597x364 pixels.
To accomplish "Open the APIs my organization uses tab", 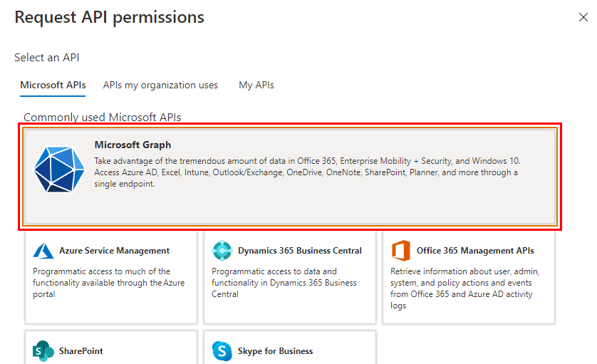I will 160,85.
